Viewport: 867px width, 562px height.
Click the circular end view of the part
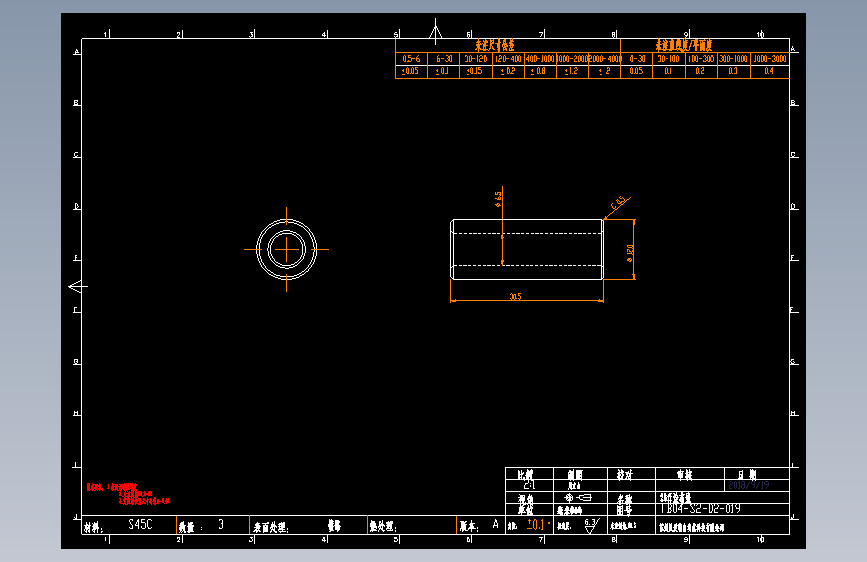(286, 249)
